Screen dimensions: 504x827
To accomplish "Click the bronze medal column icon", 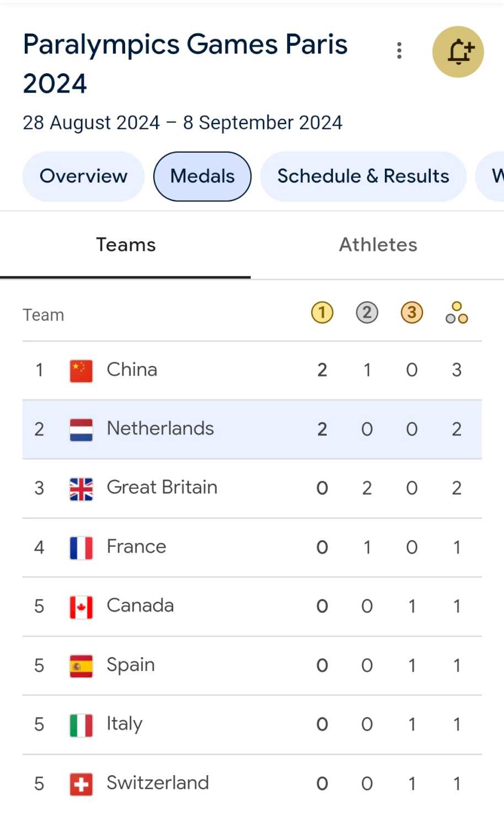I will click(x=411, y=313).
